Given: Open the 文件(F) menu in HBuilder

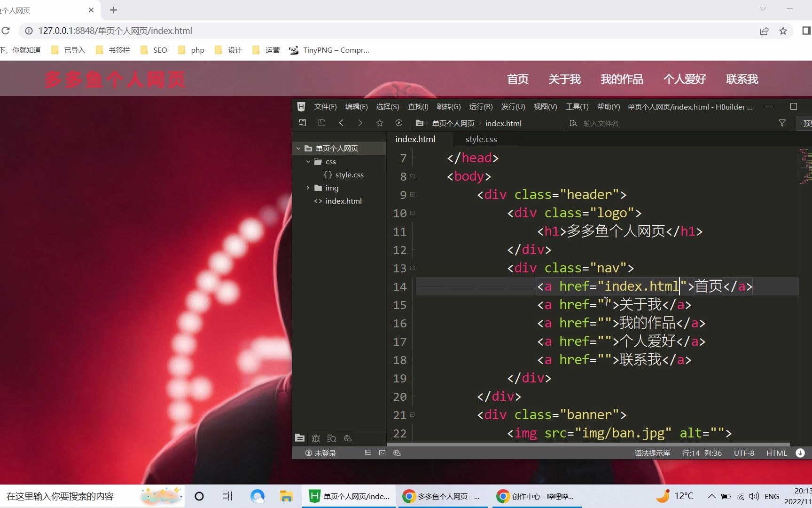Looking at the screenshot, I should pyautogui.click(x=325, y=107).
